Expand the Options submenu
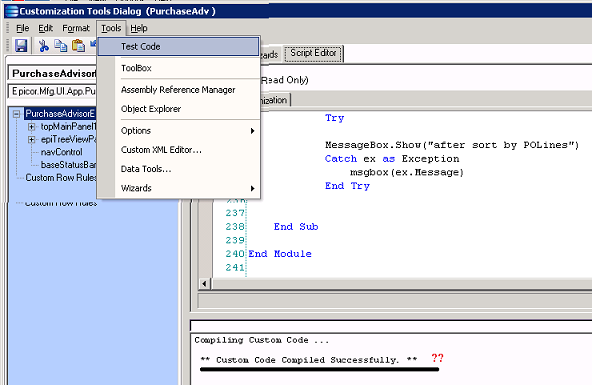The height and width of the screenshot is (385, 592). coord(178,131)
